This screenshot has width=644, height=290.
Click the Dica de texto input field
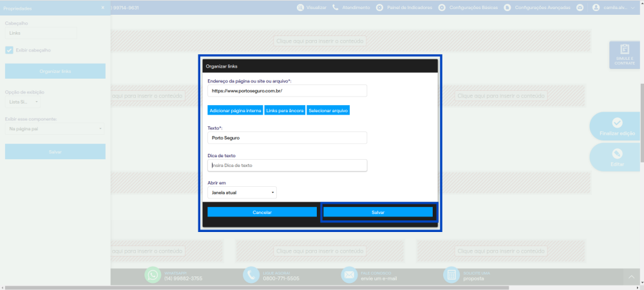287,165
